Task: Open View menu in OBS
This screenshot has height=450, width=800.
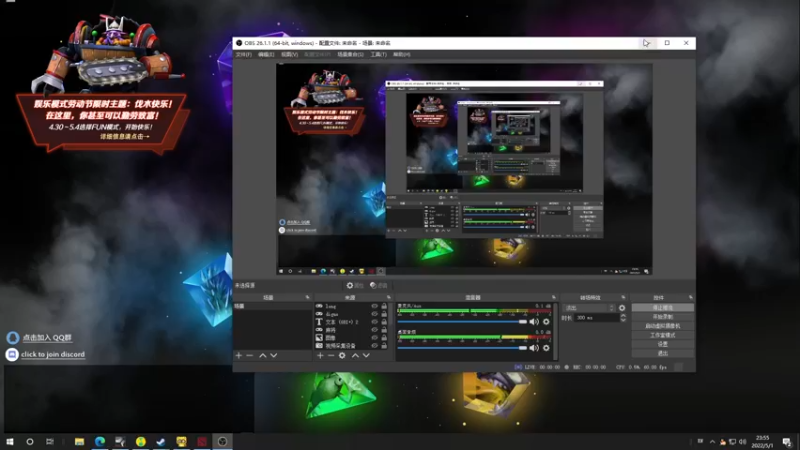Action: click(x=289, y=54)
